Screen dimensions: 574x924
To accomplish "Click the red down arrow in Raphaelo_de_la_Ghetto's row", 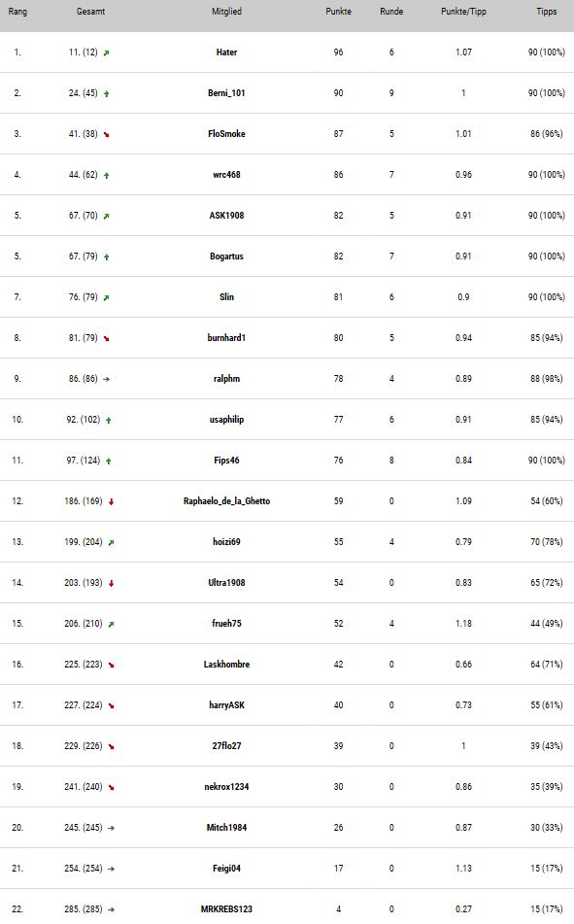I will coord(111,501).
